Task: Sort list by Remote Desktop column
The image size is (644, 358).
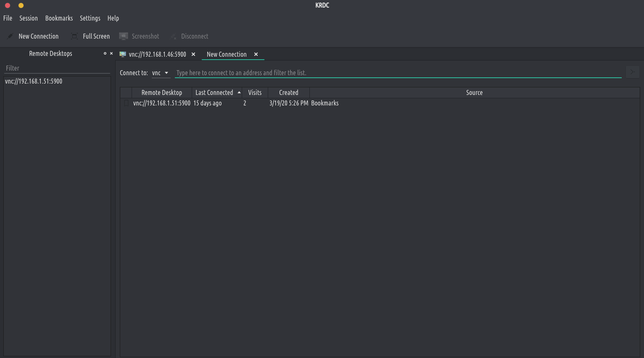Action: (161, 92)
